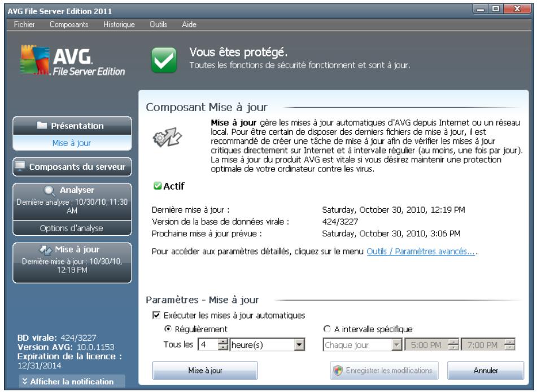Click the green Actif status check icon

coord(158,186)
